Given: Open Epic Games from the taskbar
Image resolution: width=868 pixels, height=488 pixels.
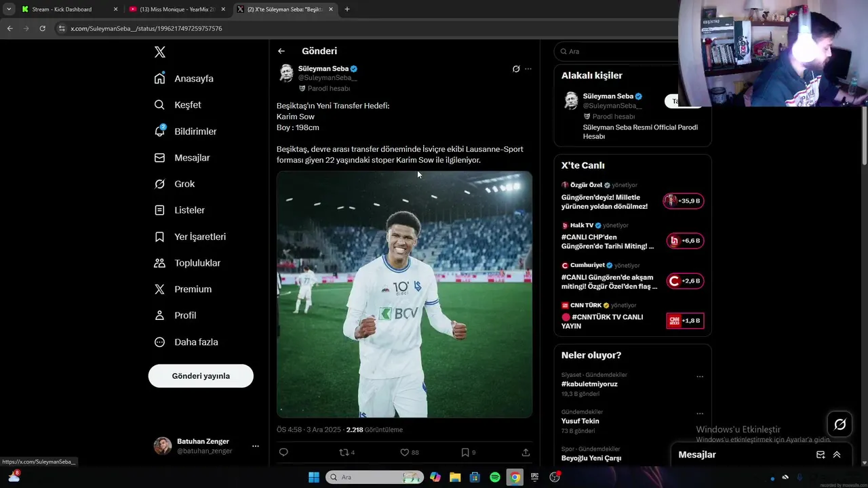Looking at the screenshot, I should pyautogui.click(x=535, y=477).
